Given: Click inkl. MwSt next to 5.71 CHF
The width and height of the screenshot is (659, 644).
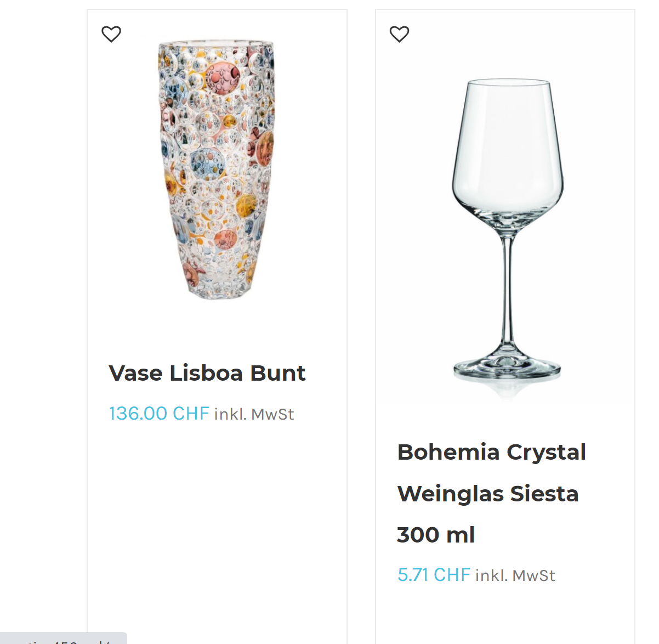Looking at the screenshot, I should pyautogui.click(x=515, y=575).
